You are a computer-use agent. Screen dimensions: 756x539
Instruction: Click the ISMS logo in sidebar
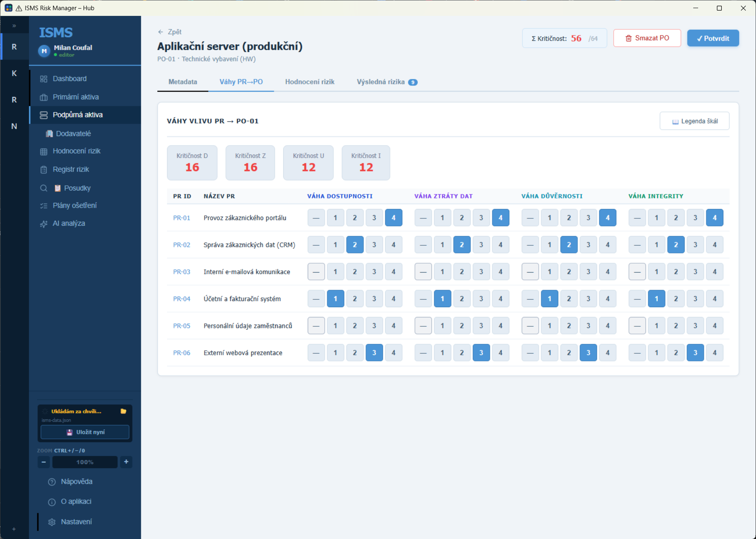(56, 33)
